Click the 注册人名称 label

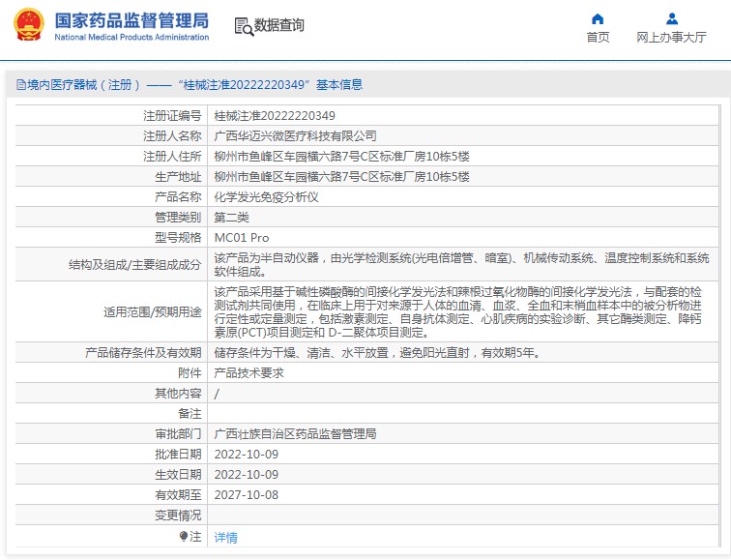click(172, 136)
